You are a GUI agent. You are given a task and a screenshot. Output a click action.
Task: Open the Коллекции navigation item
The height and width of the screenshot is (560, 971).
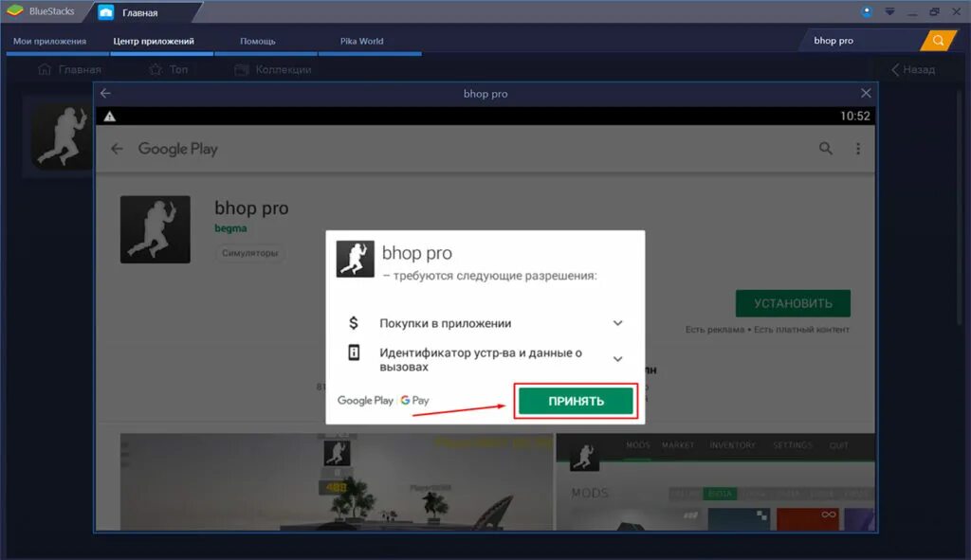click(273, 69)
